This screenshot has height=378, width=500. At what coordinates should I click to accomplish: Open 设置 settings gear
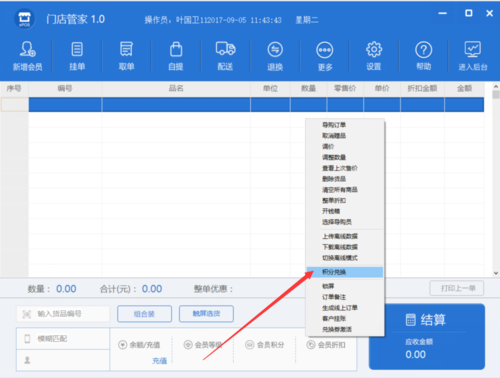click(374, 50)
